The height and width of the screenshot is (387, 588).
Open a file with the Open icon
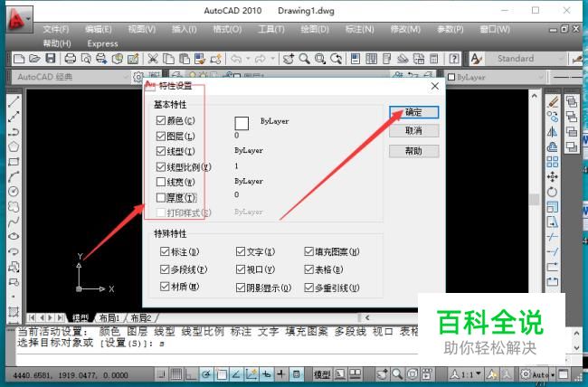34,59
